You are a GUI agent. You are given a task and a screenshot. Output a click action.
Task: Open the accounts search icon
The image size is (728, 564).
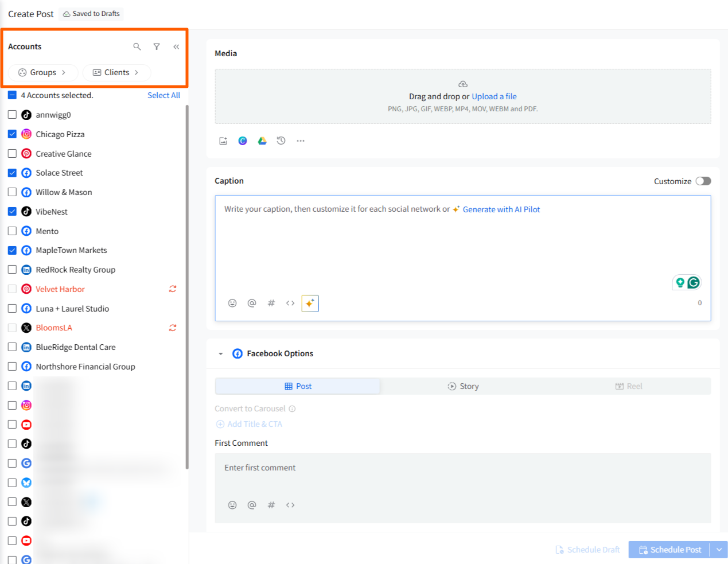[137, 46]
